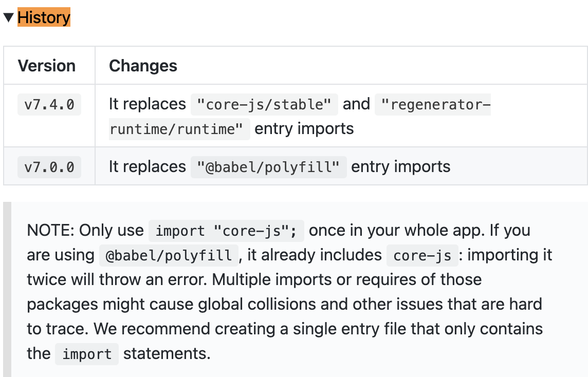Screen dimensions: 588x377
Task: Click the highlighted History summary label
Action: 44,17
